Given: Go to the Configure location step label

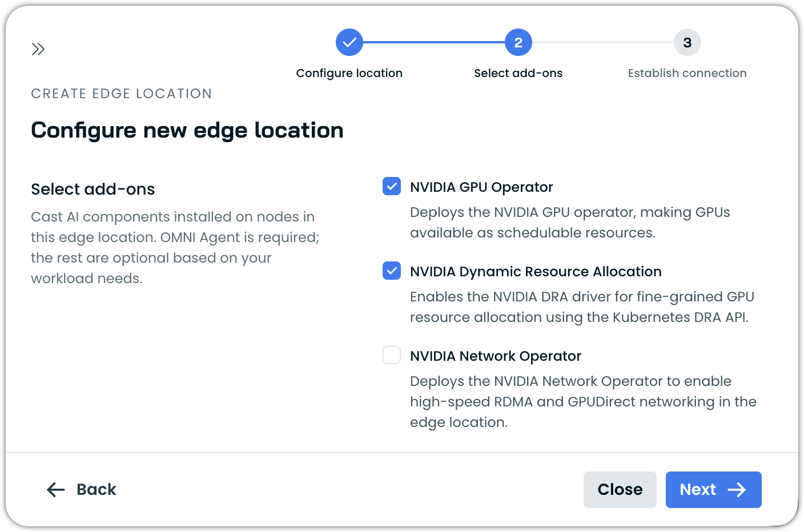Looking at the screenshot, I should click(349, 73).
